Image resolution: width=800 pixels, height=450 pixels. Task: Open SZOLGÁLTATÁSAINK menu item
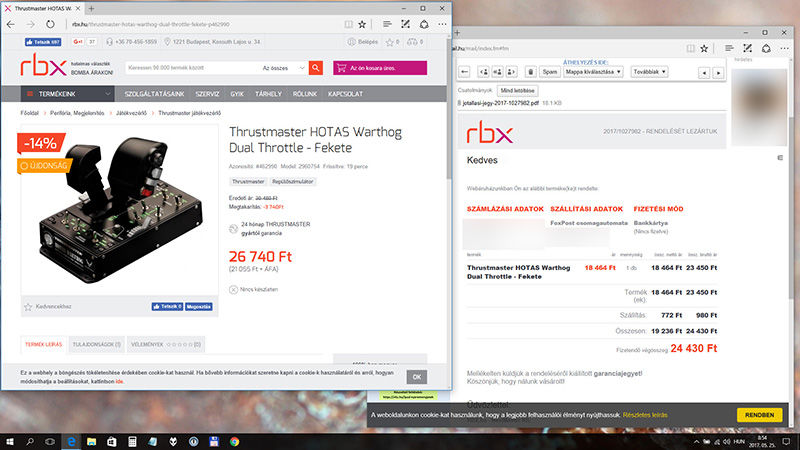coord(154,94)
